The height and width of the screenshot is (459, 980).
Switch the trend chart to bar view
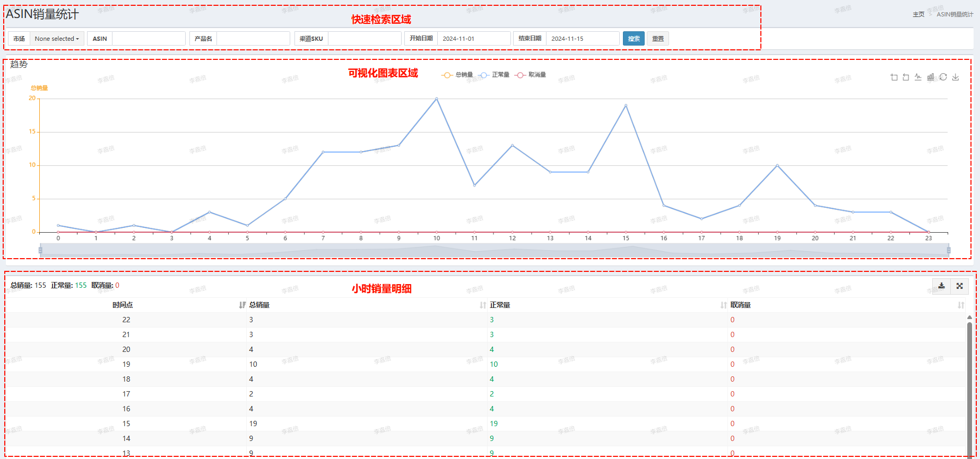click(x=931, y=77)
